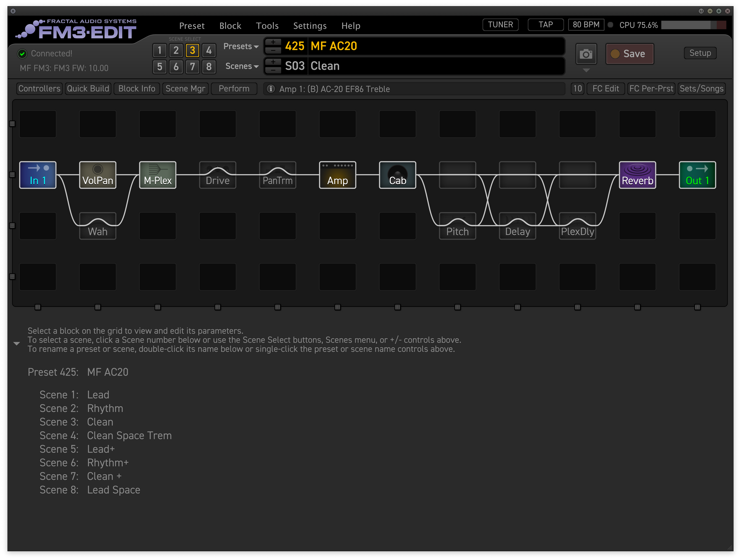Open the Scenes dropdown menu
This screenshot has width=741, height=560.
[x=241, y=66]
